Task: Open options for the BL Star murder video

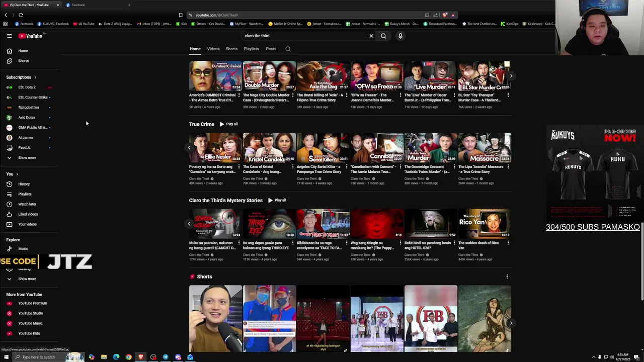Action: click(508, 95)
